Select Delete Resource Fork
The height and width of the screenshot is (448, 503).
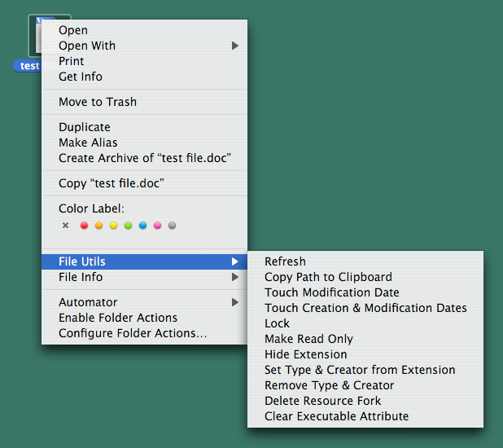point(322,401)
